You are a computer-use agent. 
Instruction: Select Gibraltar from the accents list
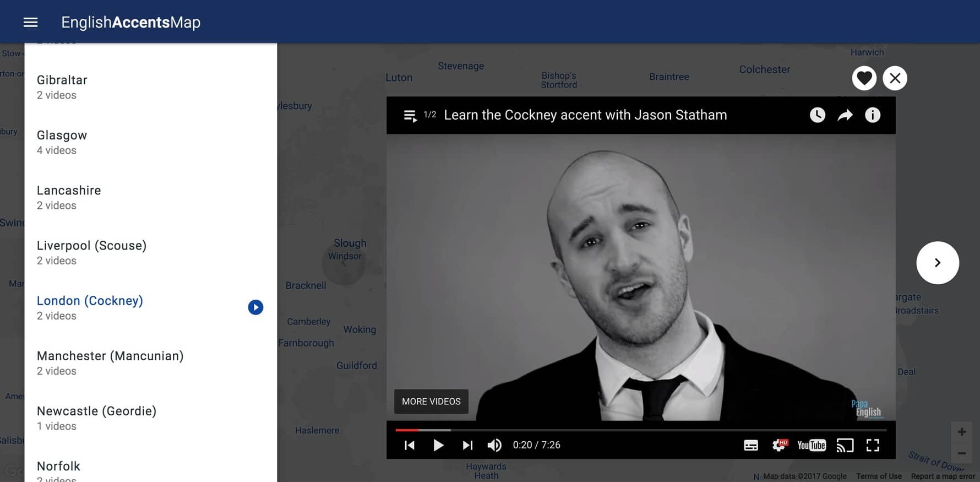pyautogui.click(x=151, y=87)
